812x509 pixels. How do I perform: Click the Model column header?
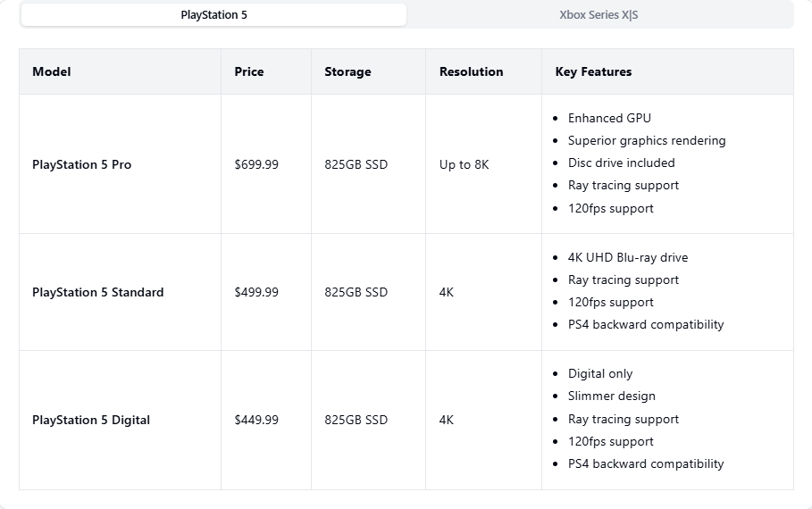pyautogui.click(x=52, y=71)
